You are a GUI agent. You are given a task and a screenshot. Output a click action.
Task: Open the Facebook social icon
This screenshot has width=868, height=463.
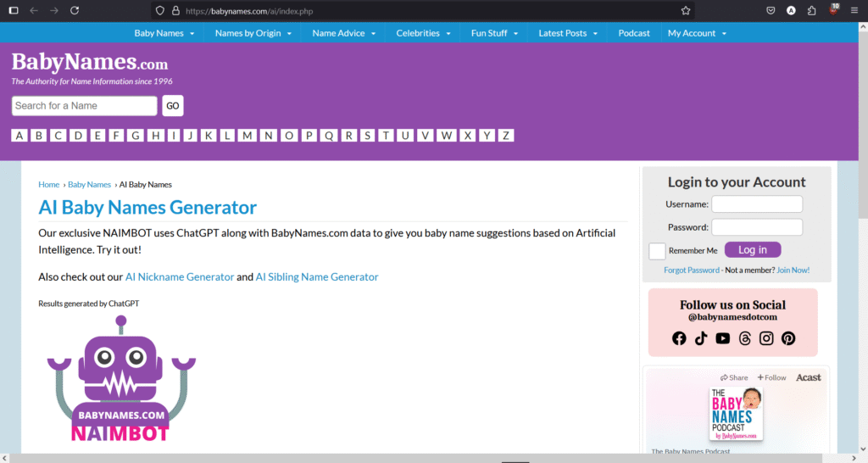coord(679,338)
